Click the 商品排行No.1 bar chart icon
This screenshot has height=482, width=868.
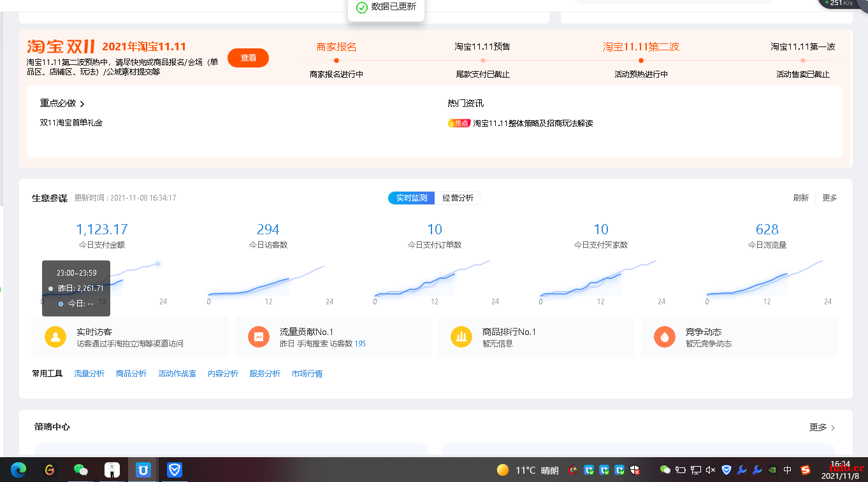(461, 337)
